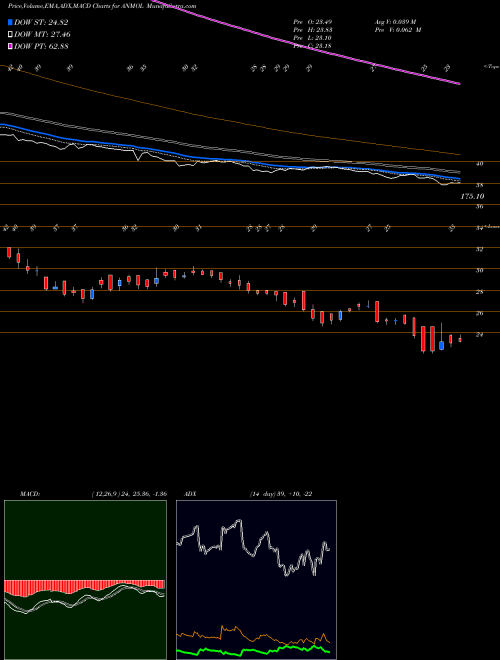Click the 36 price axis label
Screen dimensions: 500x660
coord(479,207)
